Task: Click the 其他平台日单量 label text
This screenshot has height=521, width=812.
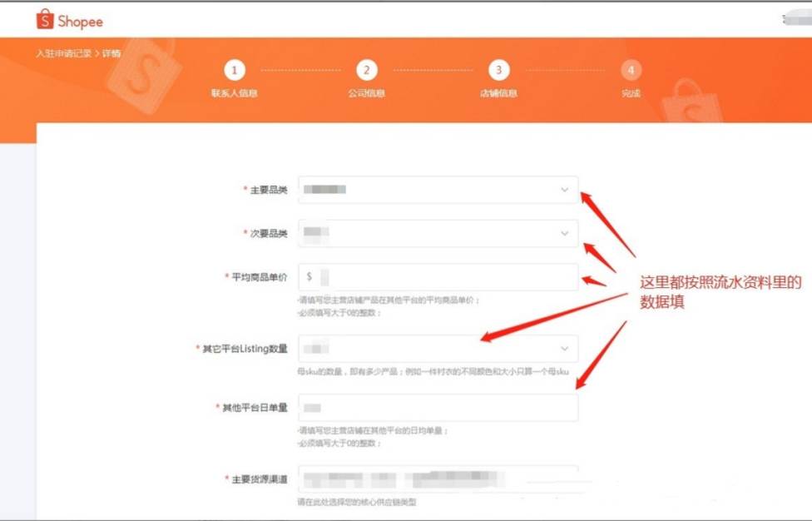Action: 255,408
